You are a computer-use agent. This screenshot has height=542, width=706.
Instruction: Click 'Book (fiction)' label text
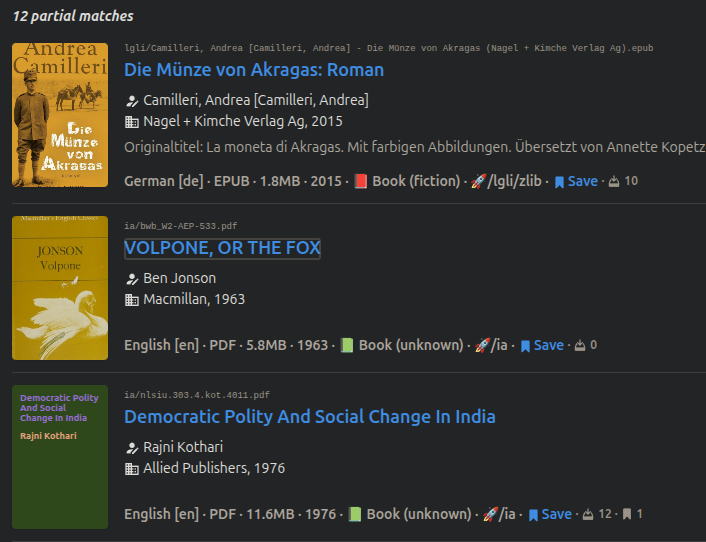coord(416,181)
